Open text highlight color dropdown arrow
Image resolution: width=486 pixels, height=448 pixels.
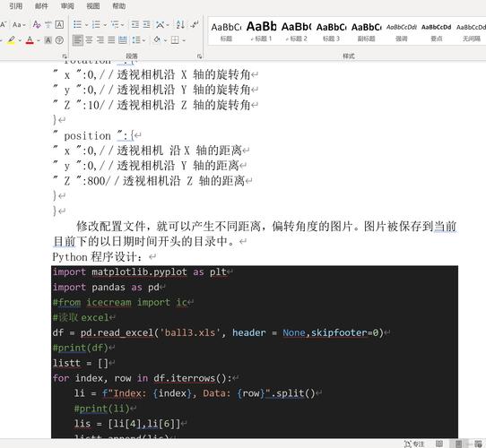coord(20,40)
